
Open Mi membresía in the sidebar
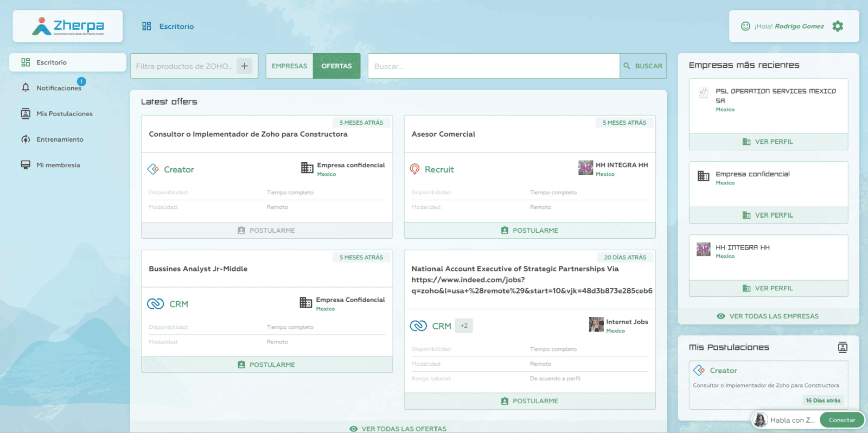58,165
